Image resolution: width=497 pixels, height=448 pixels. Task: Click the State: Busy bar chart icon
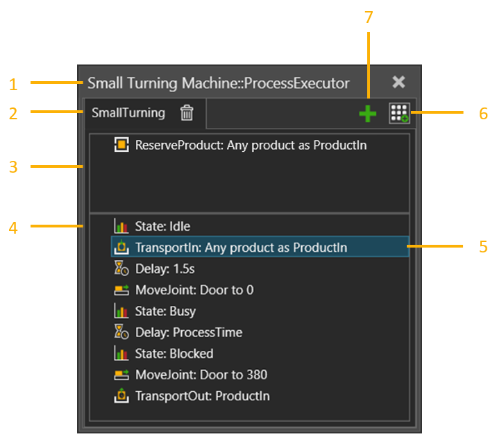tap(121, 311)
